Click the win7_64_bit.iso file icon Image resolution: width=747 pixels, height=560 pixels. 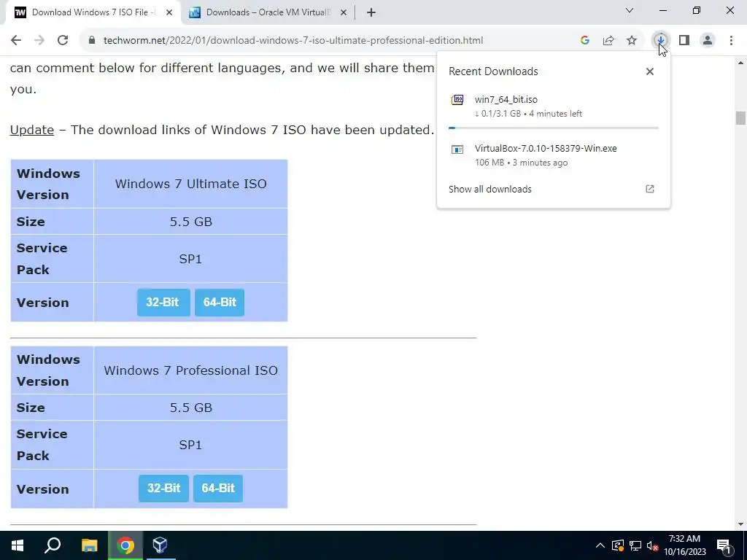point(457,100)
